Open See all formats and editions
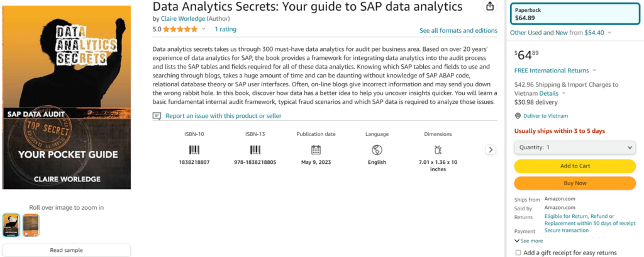This screenshot has width=644, height=257. click(x=458, y=30)
